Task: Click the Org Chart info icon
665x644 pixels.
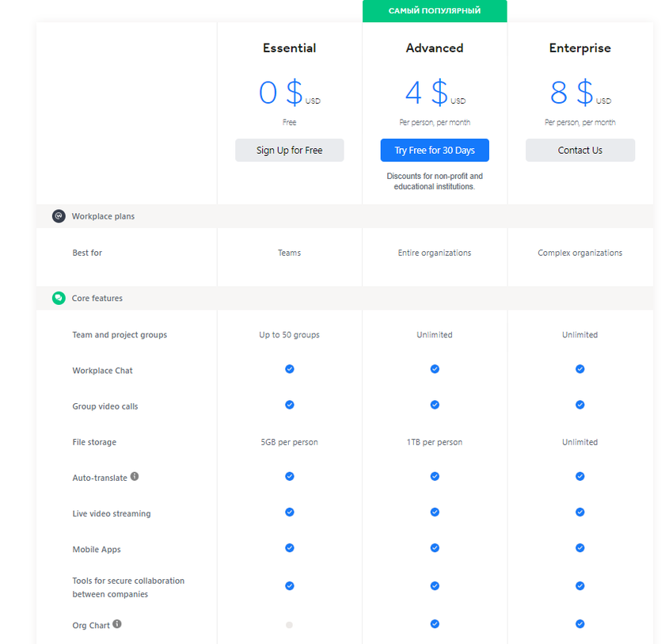Action: coord(117,624)
